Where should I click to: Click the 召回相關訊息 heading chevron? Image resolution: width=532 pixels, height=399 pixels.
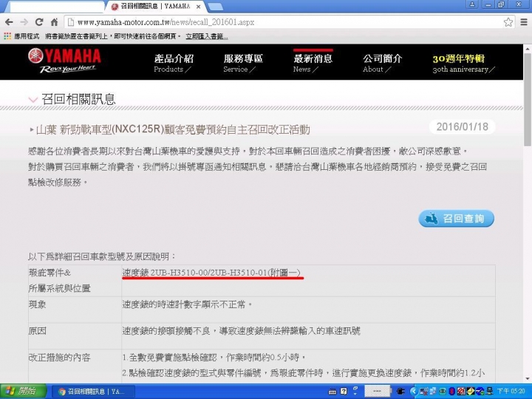click(33, 100)
